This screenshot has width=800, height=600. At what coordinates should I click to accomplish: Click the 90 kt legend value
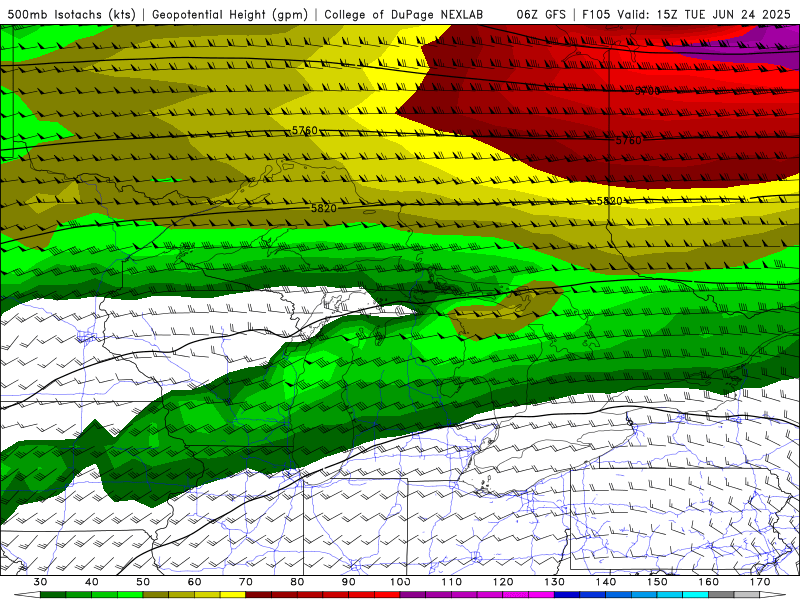[x=349, y=582]
